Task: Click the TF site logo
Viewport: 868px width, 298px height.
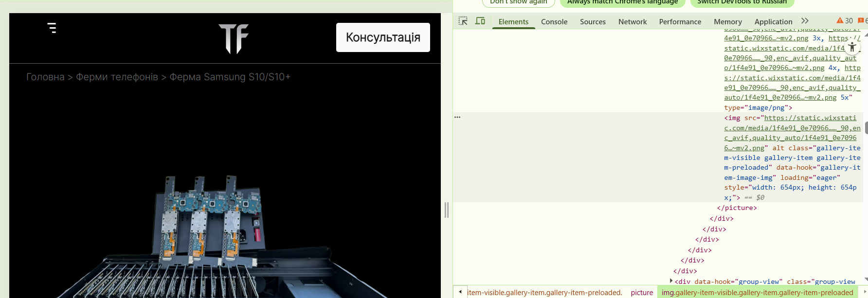Action: coord(234,38)
